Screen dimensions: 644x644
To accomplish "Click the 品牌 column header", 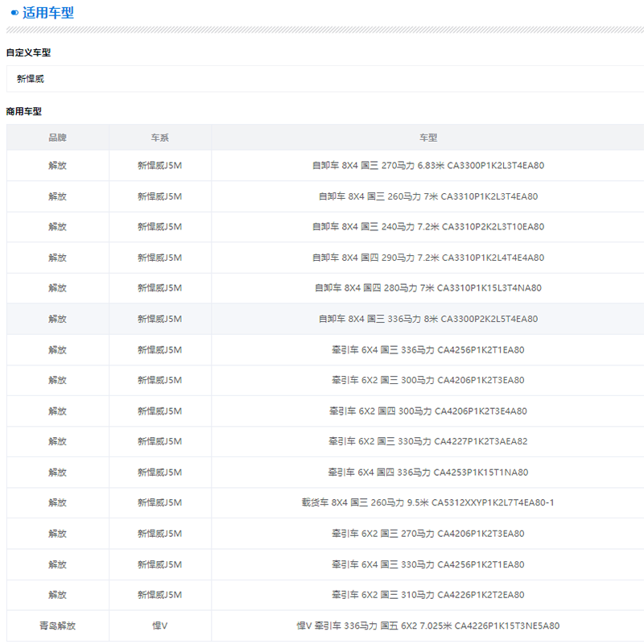I will click(x=57, y=138).
